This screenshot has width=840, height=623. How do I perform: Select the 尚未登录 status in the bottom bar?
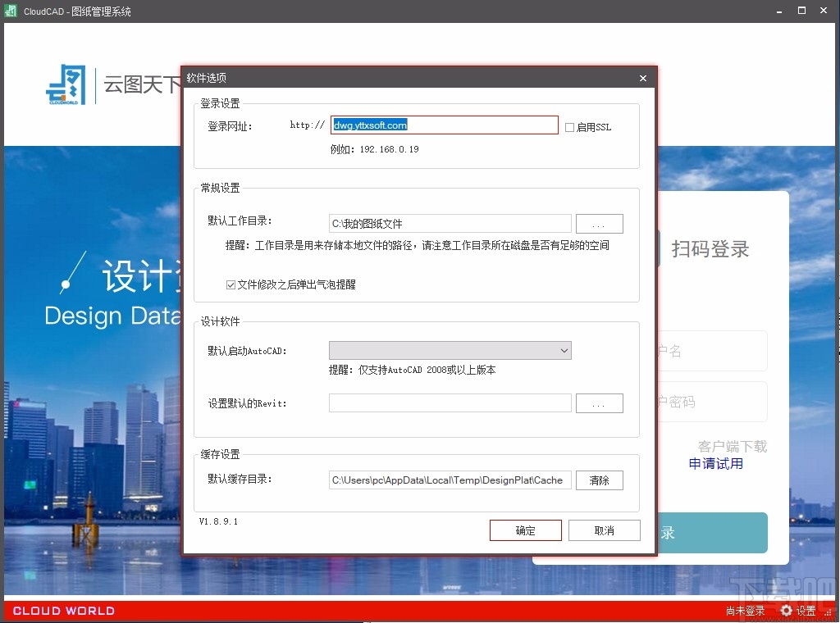745,611
